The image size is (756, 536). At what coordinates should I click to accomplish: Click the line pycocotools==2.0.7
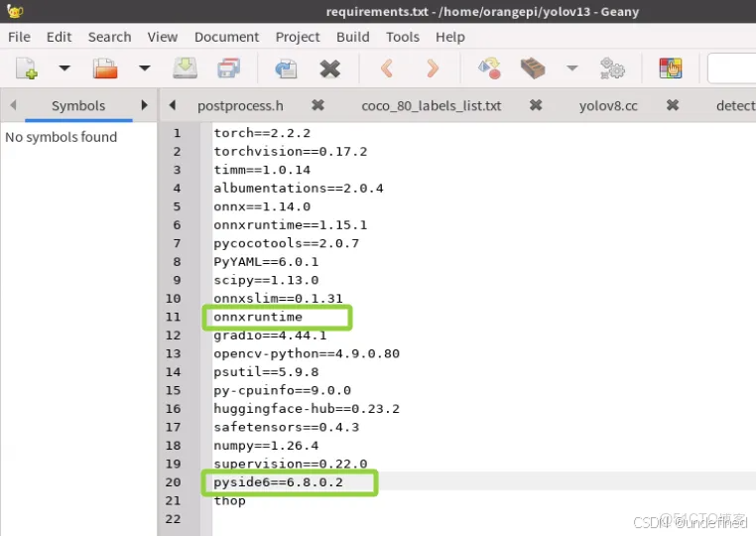pyautogui.click(x=287, y=243)
